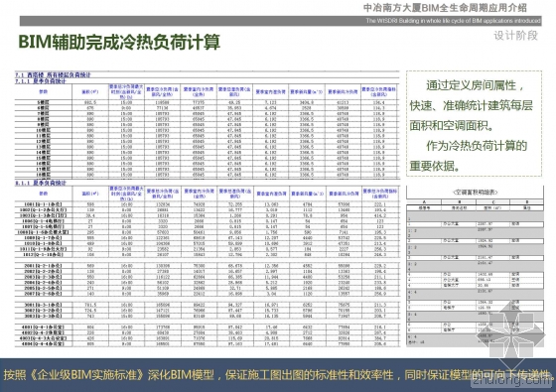The width and height of the screenshot is (556, 392).
Task: Click the text line '通过定义房间属性，'
Action: pos(476,85)
